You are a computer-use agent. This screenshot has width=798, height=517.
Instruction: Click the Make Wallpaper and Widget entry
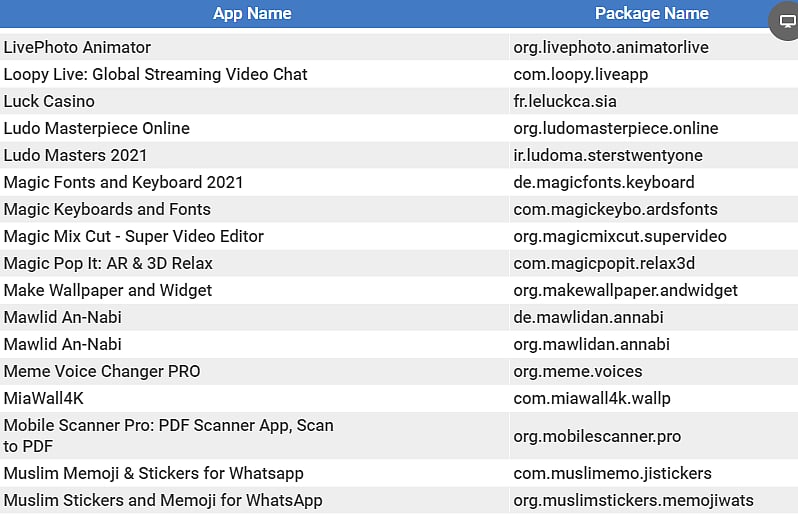108,290
